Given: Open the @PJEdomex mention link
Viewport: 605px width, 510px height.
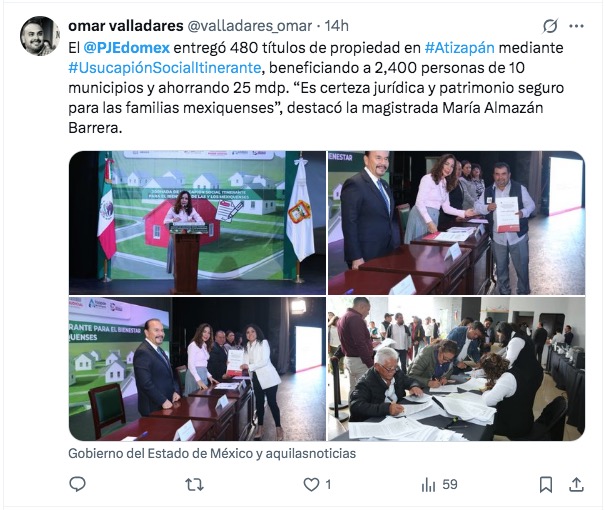Looking at the screenshot, I should 127,48.
